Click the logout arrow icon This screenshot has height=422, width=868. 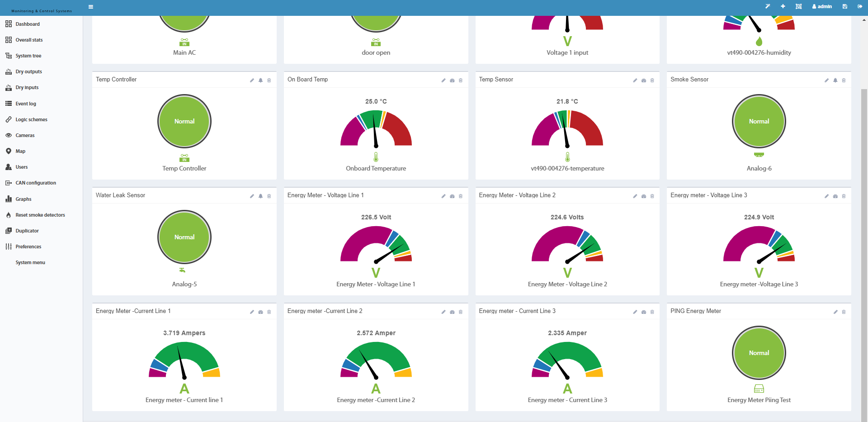(x=860, y=6)
